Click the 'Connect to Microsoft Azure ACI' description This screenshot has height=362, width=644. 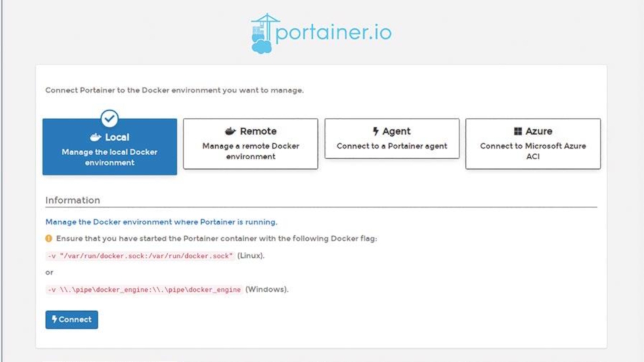point(532,151)
